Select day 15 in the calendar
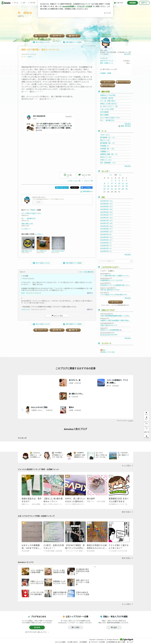Image resolution: width=151 pixels, height=644 pixels. click(112, 186)
